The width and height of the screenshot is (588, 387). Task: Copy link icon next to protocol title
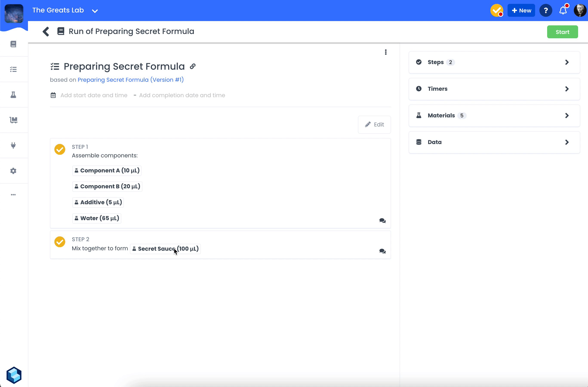[193, 66]
